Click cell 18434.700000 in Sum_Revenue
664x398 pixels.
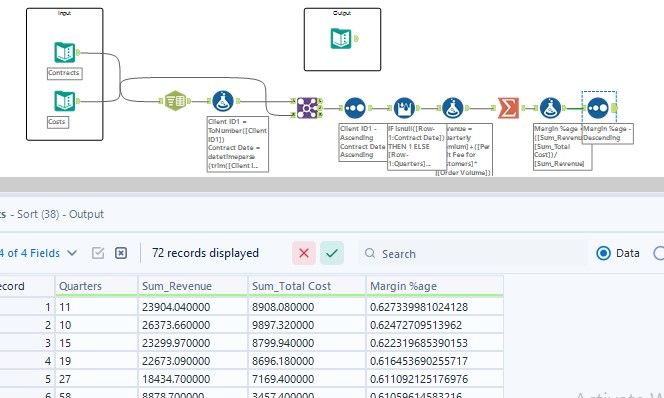(193, 379)
